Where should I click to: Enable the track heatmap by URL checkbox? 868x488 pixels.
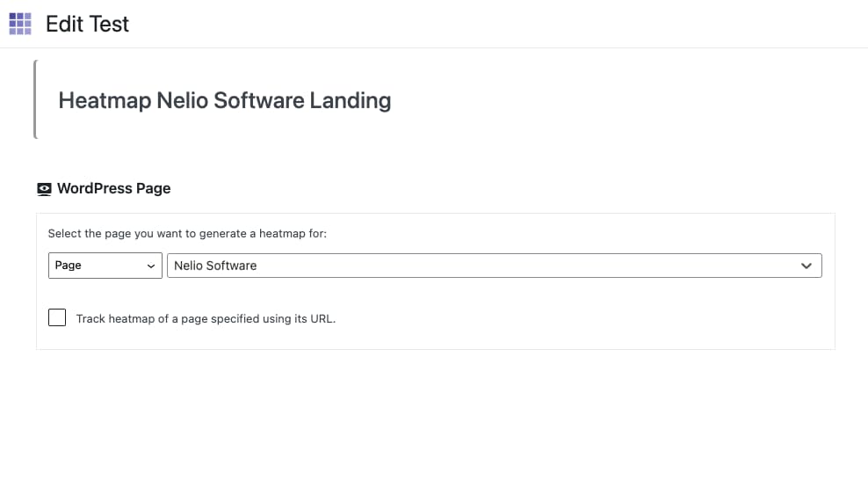tap(57, 317)
